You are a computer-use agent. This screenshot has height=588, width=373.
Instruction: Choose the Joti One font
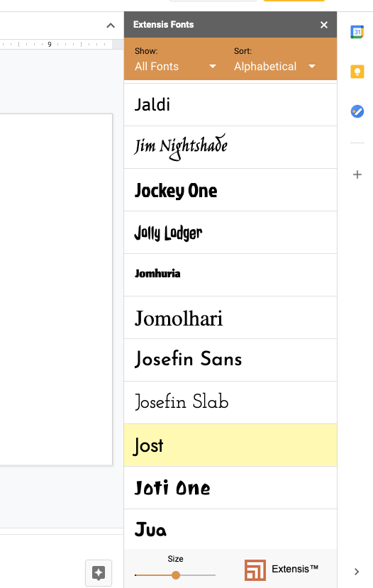(x=230, y=488)
